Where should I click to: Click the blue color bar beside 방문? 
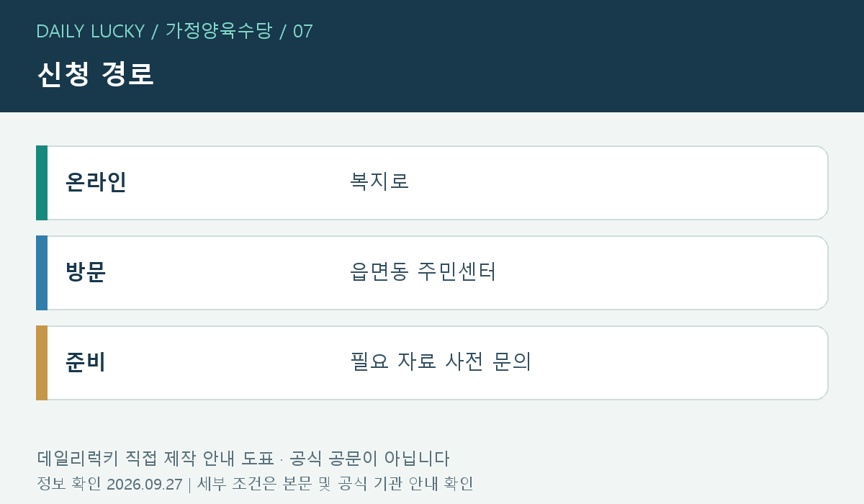tap(42, 273)
